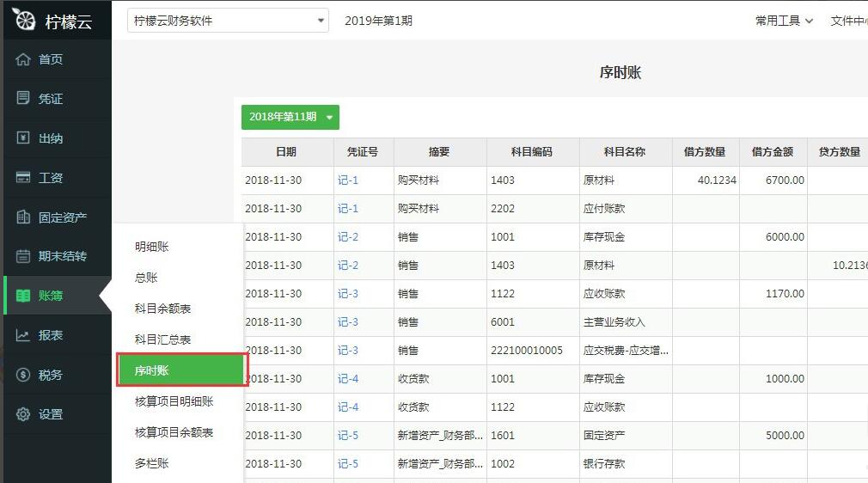Click the 凭证 voucher icon

tap(22, 98)
